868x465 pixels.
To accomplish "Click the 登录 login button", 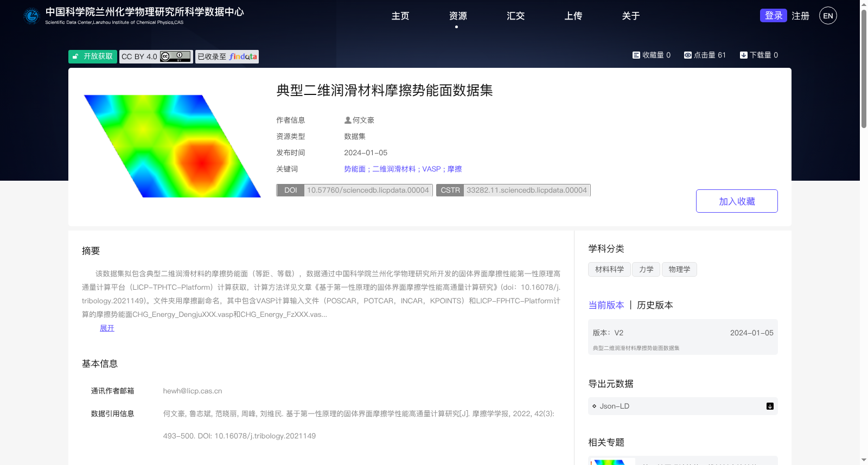I will (773, 15).
